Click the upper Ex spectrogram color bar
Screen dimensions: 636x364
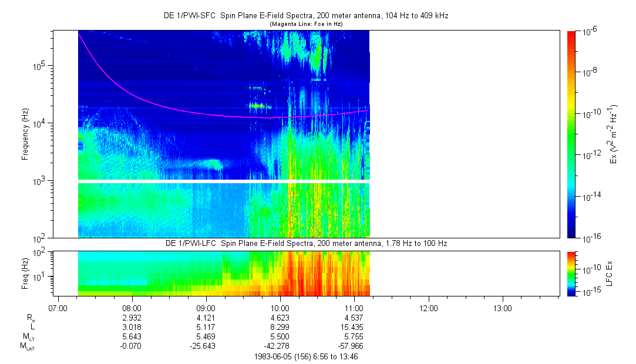pos(571,134)
